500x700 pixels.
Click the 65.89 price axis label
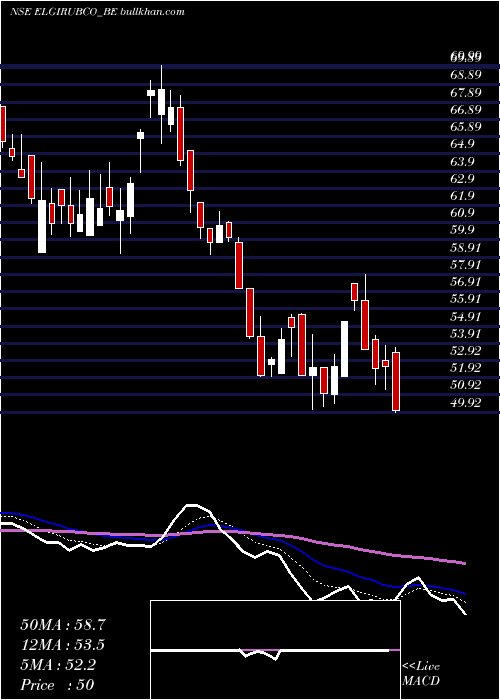click(x=466, y=127)
